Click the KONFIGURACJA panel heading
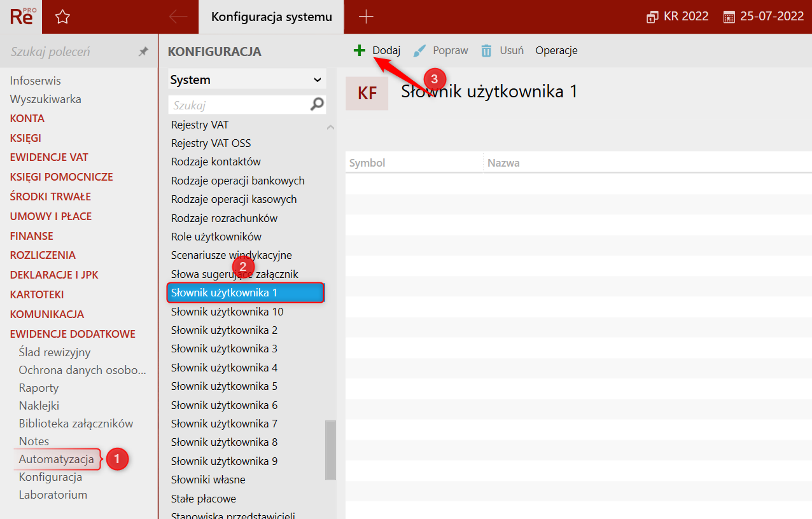 tap(214, 52)
